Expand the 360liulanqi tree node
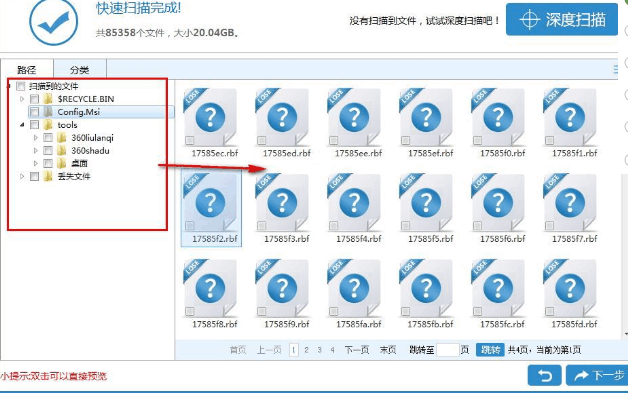628x393 pixels. [36, 138]
